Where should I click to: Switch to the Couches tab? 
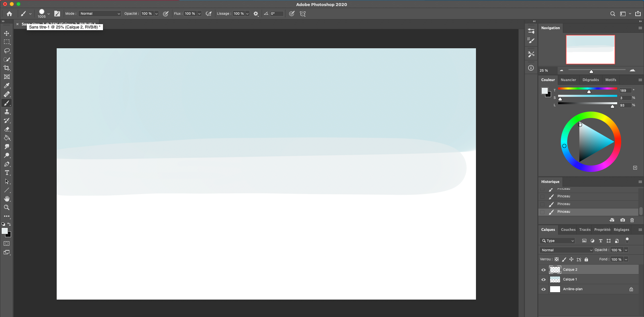pyautogui.click(x=568, y=230)
